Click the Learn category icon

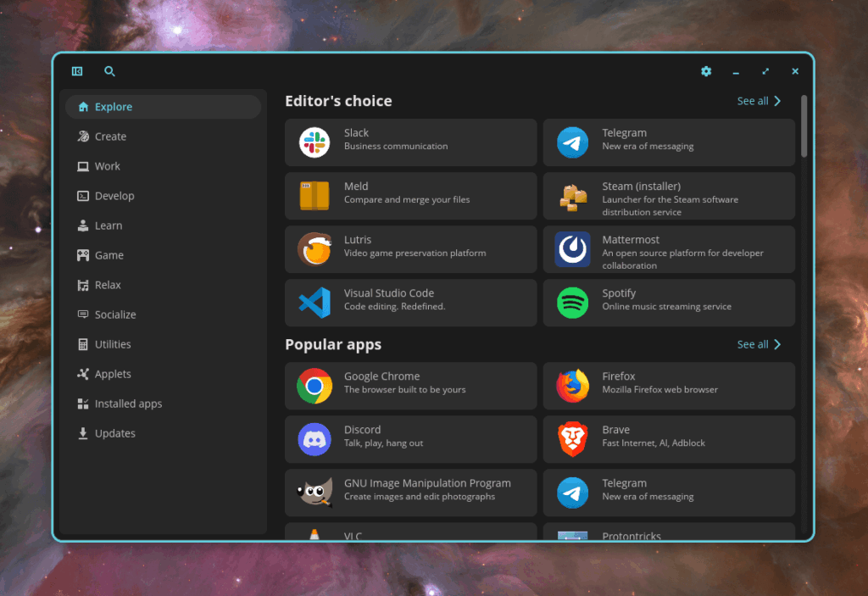83,226
